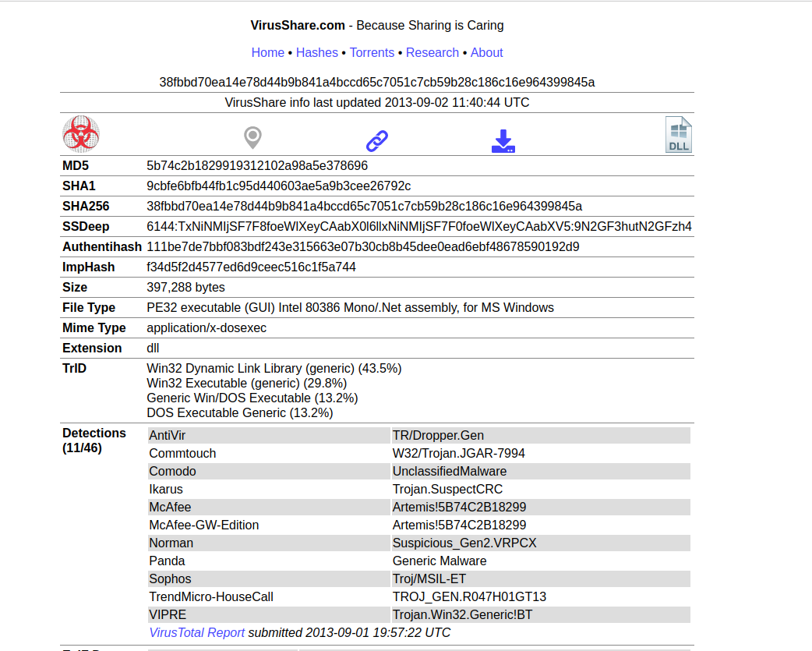Click the gray map pin location icon

pos(252,138)
